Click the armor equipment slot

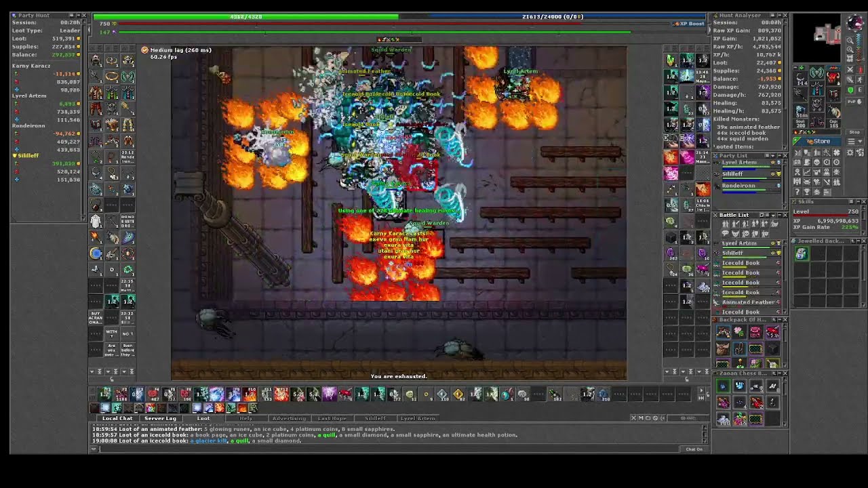[x=817, y=88]
